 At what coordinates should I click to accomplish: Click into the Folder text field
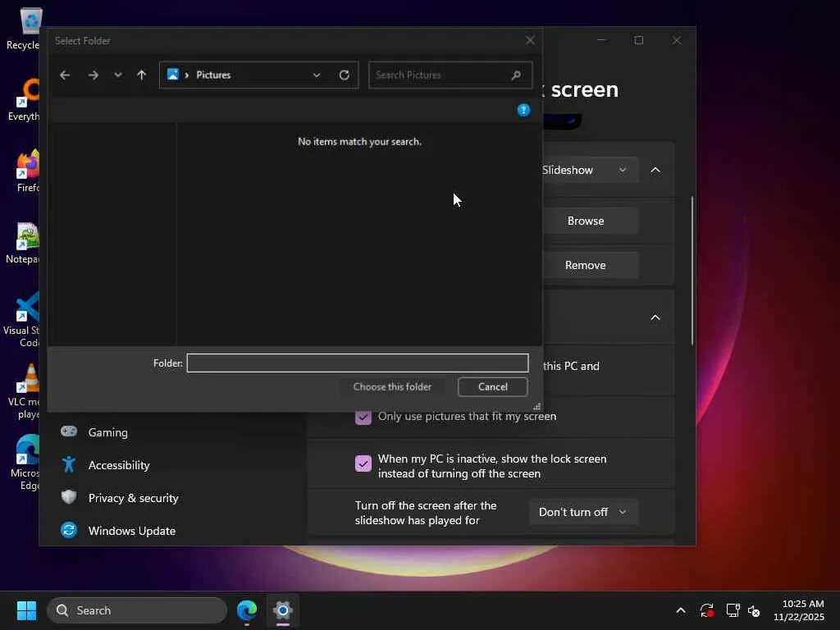pos(357,363)
